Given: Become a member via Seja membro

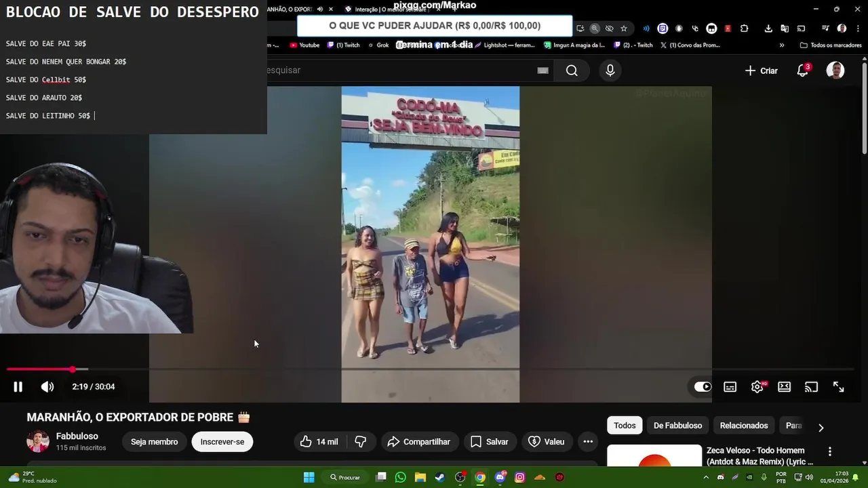Looking at the screenshot, I should [155, 442].
